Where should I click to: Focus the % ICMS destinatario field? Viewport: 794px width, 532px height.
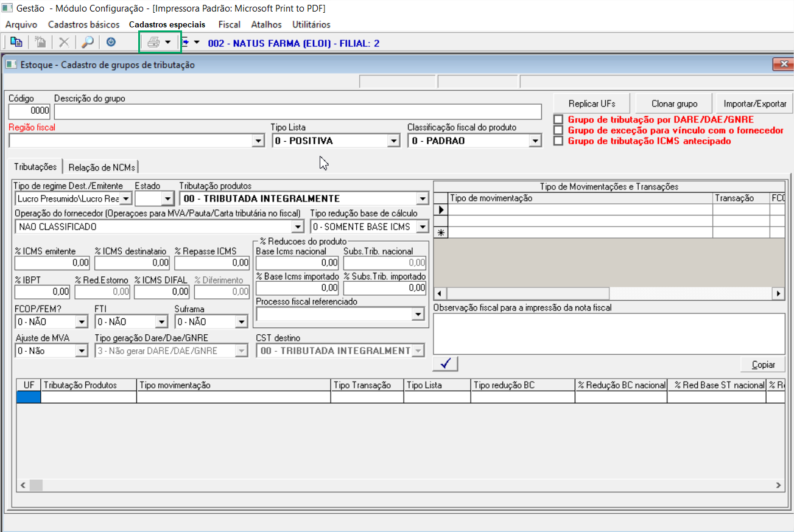click(x=132, y=263)
